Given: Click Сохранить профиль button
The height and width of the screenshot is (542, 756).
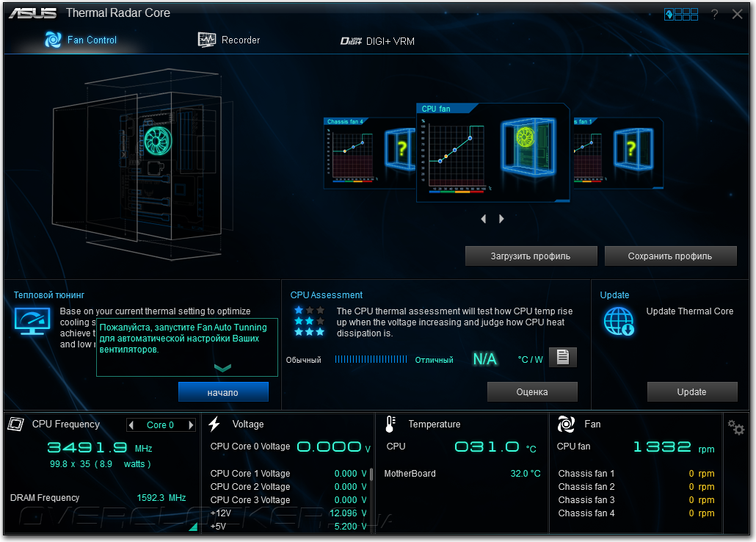Looking at the screenshot, I should pyautogui.click(x=670, y=256).
